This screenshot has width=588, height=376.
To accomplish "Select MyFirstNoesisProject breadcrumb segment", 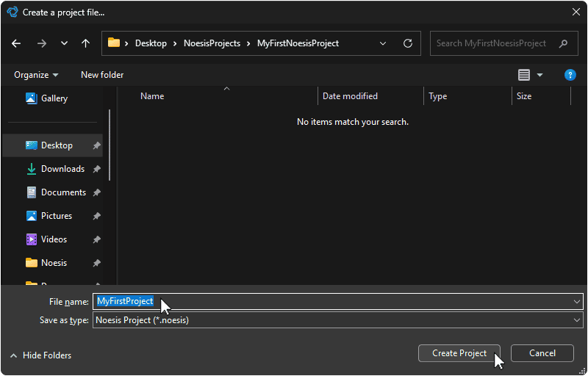I will (298, 43).
